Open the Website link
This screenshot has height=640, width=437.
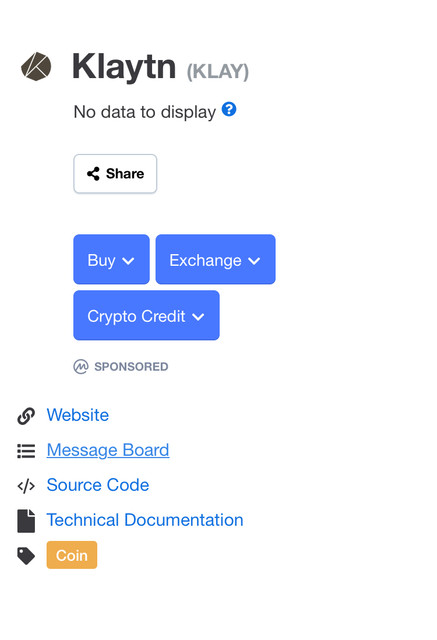tap(78, 415)
